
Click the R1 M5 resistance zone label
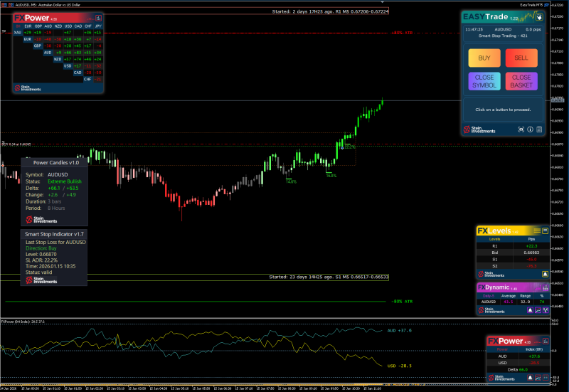pyautogui.click(x=330, y=11)
